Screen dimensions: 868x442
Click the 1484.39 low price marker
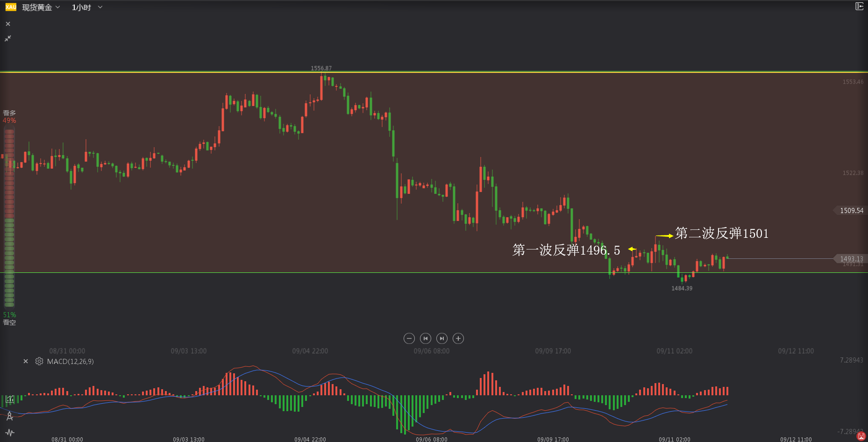coord(682,288)
